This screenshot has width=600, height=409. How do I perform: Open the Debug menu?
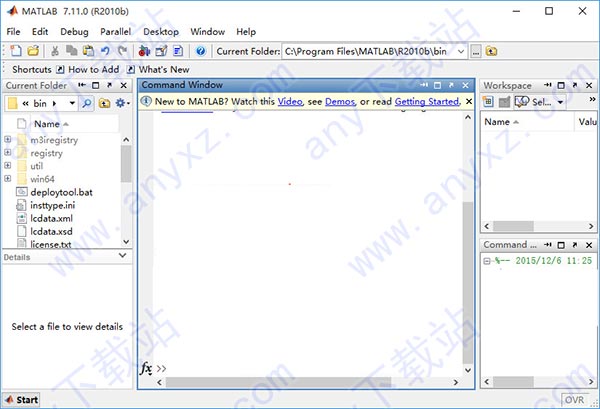pyautogui.click(x=74, y=32)
